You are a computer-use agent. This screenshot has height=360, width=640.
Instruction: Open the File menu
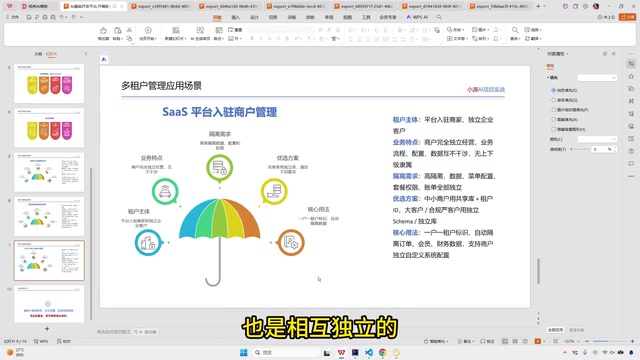(12, 17)
